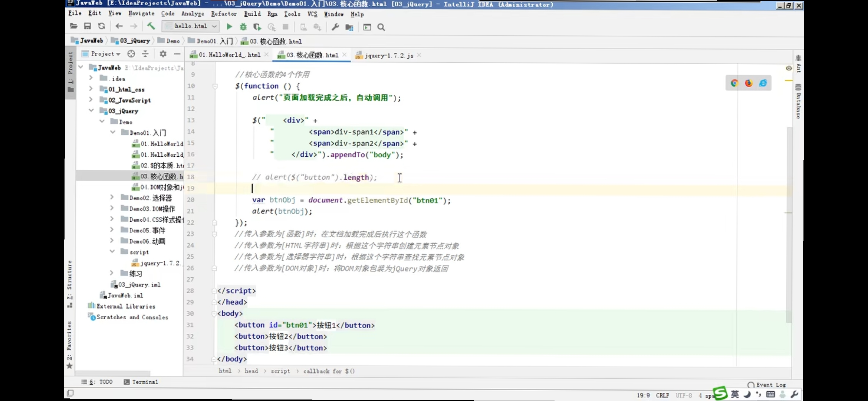The width and height of the screenshot is (868, 401).
Task: Open Project Structure toolbar icon
Action: point(349,27)
